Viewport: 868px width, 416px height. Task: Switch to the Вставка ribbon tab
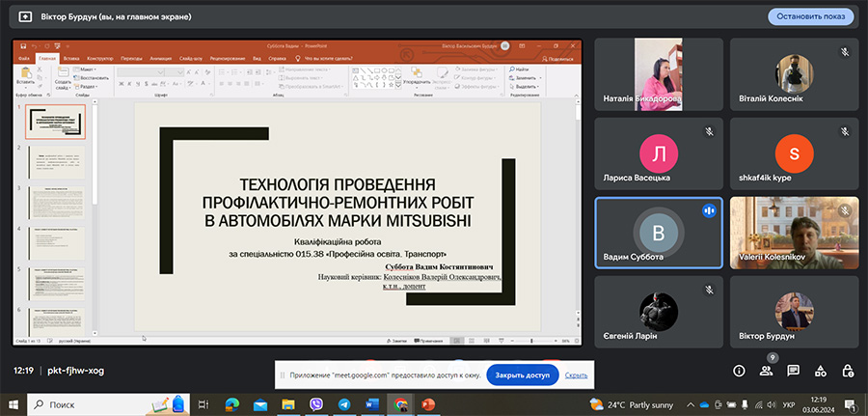point(70,59)
